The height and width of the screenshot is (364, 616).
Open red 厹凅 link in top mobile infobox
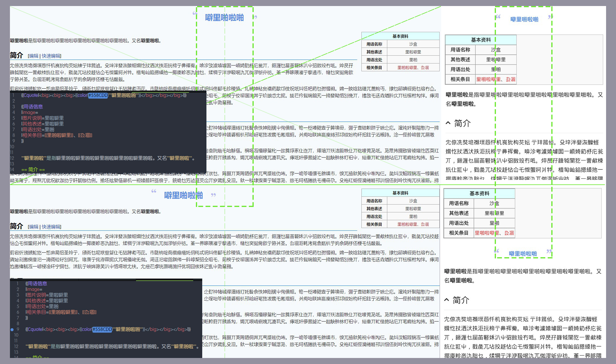click(x=510, y=79)
